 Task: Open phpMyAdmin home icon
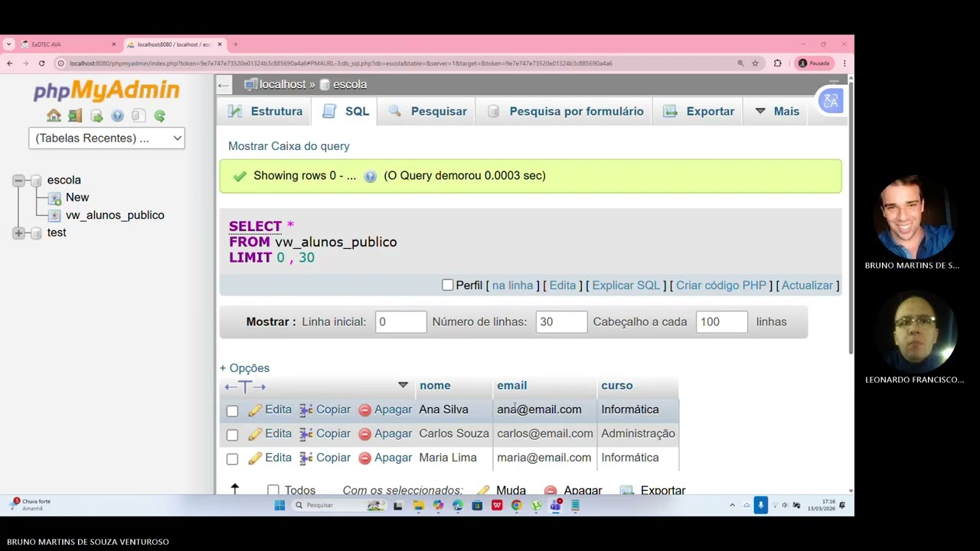click(54, 116)
